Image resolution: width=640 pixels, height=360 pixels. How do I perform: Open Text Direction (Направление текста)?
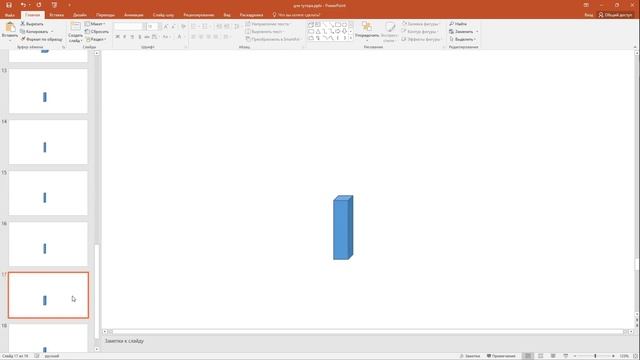coord(268,24)
